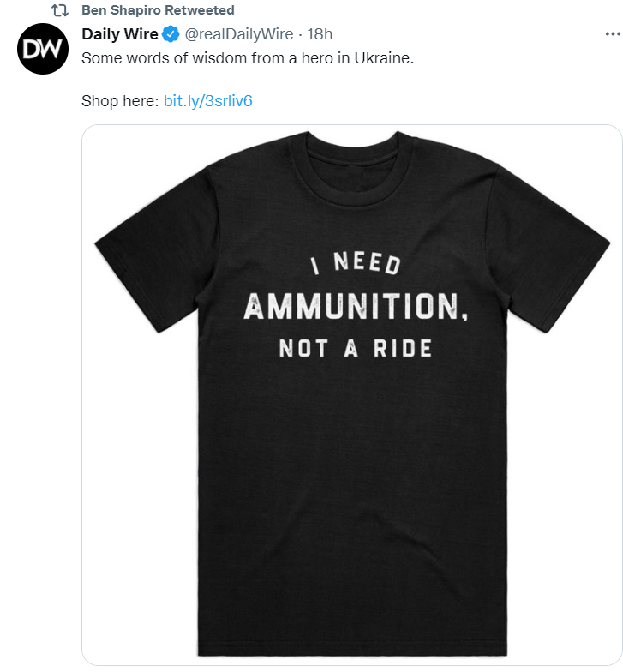Click the "NOT A RIDE" shirt text
This screenshot has height=672, width=623.
[355, 350]
